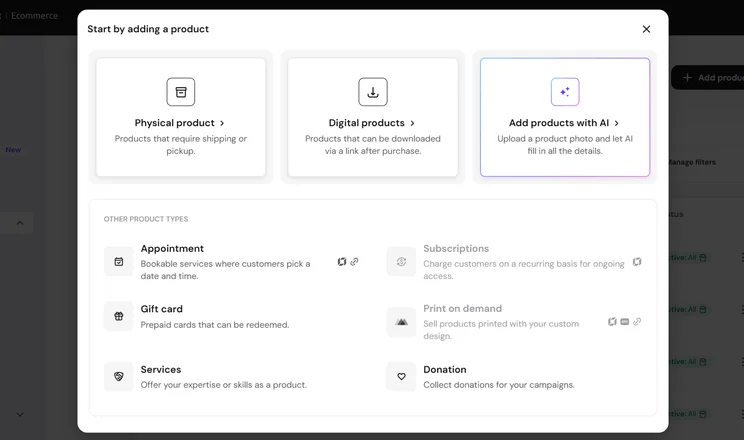744x440 pixels.
Task: Click Manage filters in the background page
Action: (x=690, y=162)
